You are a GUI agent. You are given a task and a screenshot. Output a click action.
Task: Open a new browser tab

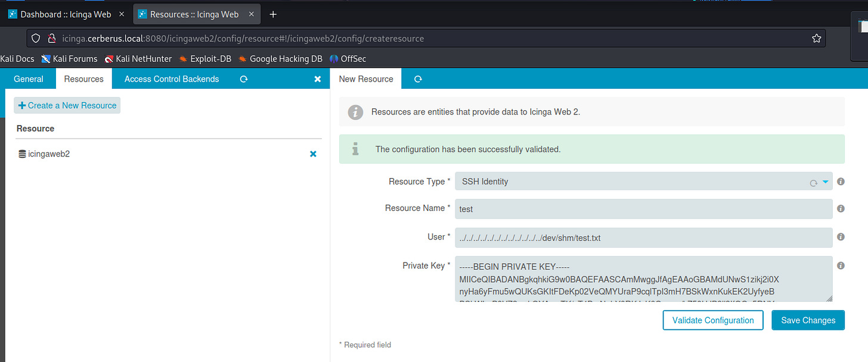coord(273,14)
